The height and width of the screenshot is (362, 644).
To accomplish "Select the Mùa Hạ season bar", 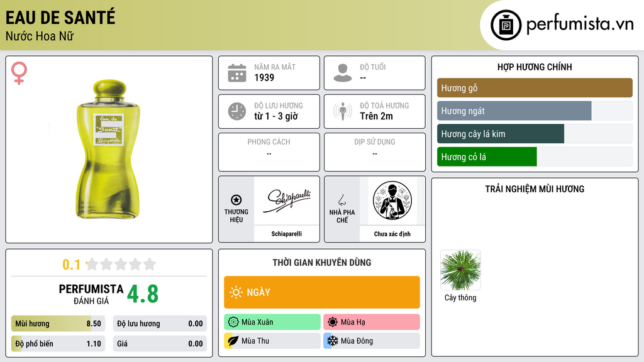I will pyautogui.click(x=372, y=322).
